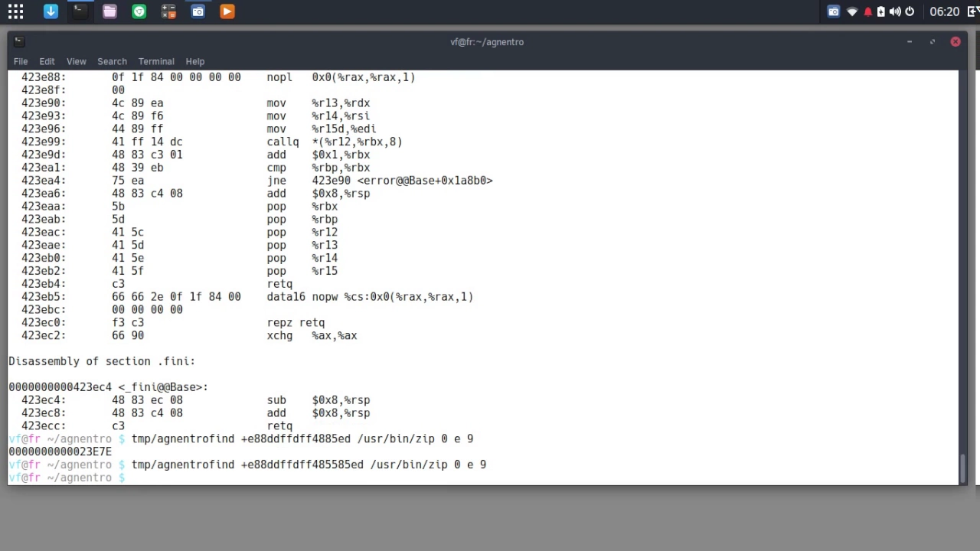Open the applications grid launcher
Viewport: 980px width, 551px height.
pyautogui.click(x=15, y=11)
